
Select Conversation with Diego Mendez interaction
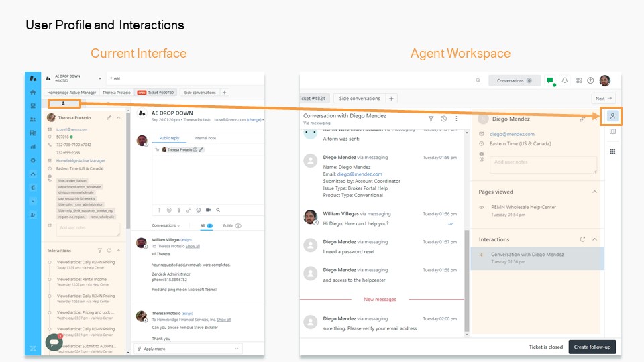[x=537, y=258]
